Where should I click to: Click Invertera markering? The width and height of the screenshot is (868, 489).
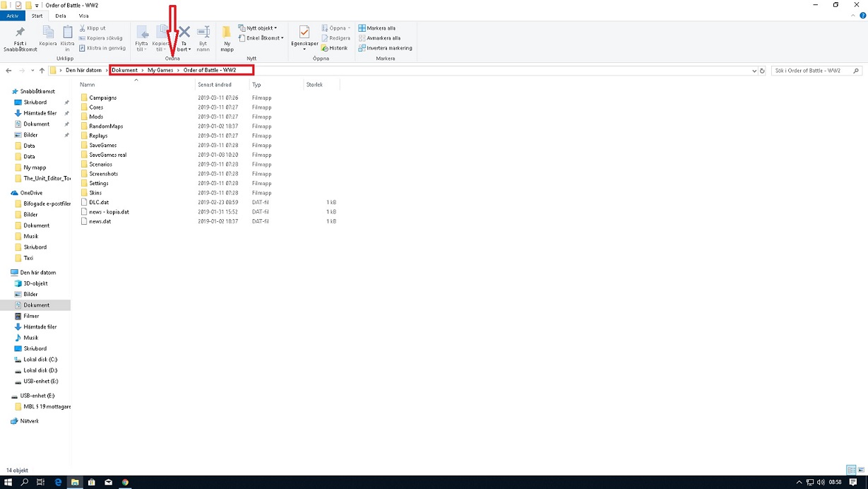[386, 48]
